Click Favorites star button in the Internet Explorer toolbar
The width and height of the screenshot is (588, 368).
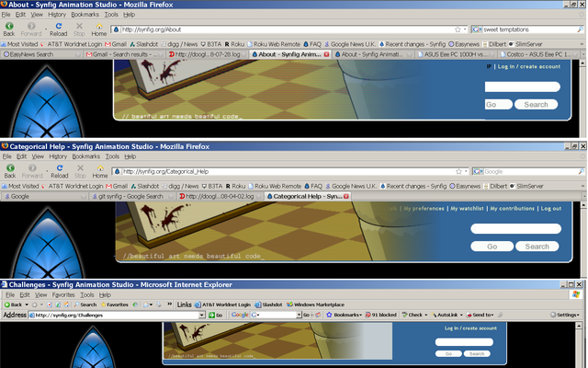tap(114, 305)
